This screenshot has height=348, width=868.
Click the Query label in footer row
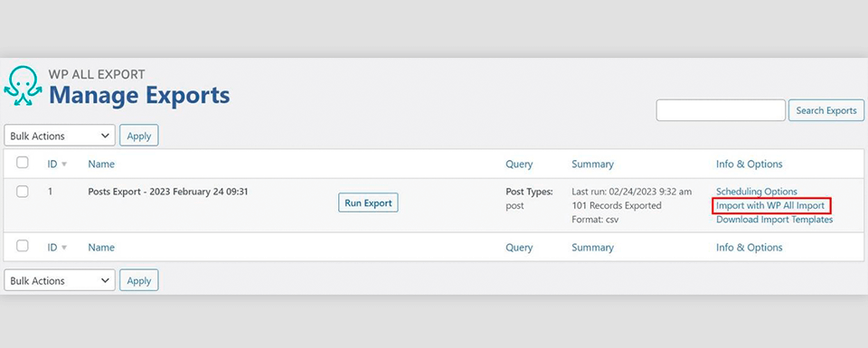[x=519, y=248]
